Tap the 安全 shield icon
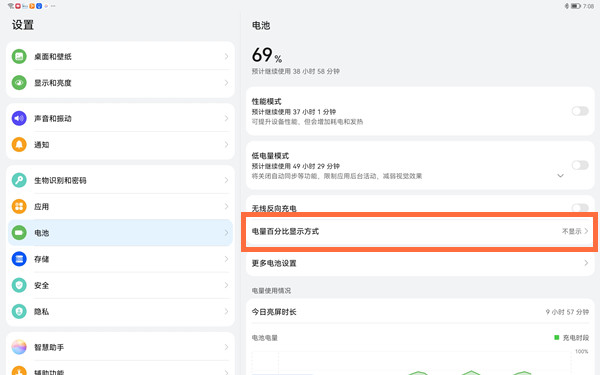The height and width of the screenshot is (375, 600). (x=19, y=285)
